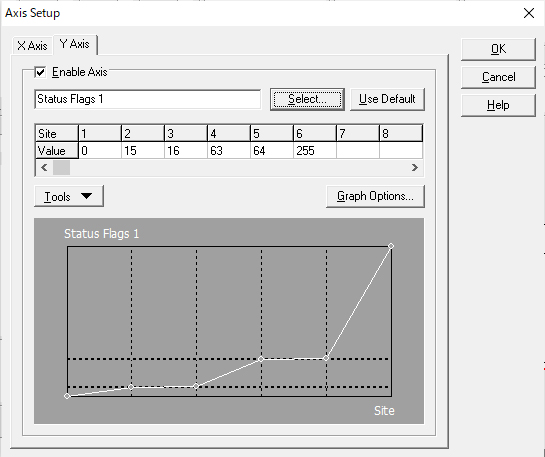Click the empty site 7 value cell
The image size is (545, 457).
tap(358, 150)
